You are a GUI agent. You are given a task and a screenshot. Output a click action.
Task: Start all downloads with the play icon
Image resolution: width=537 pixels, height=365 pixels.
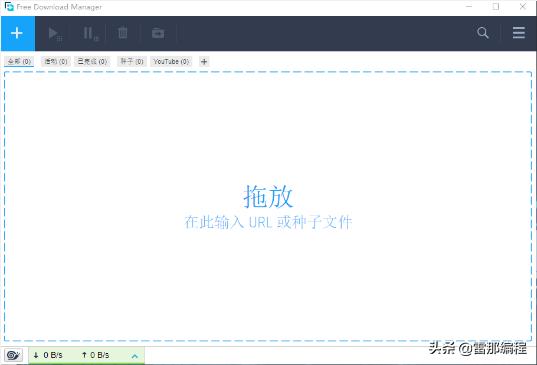pyautogui.click(x=55, y=34)
